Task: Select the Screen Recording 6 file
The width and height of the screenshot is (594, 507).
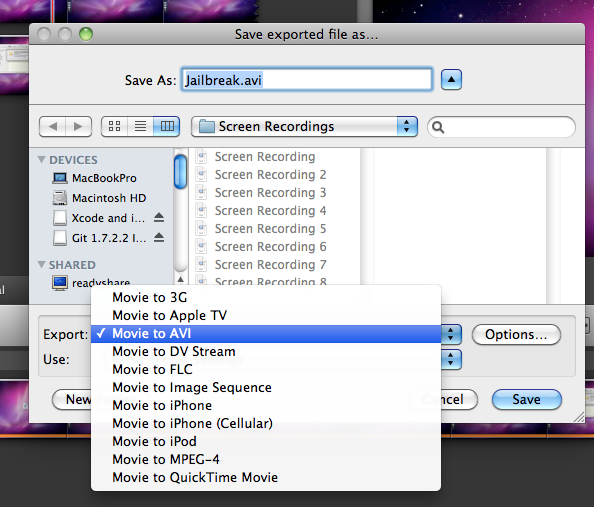Action: coord(270,247)
